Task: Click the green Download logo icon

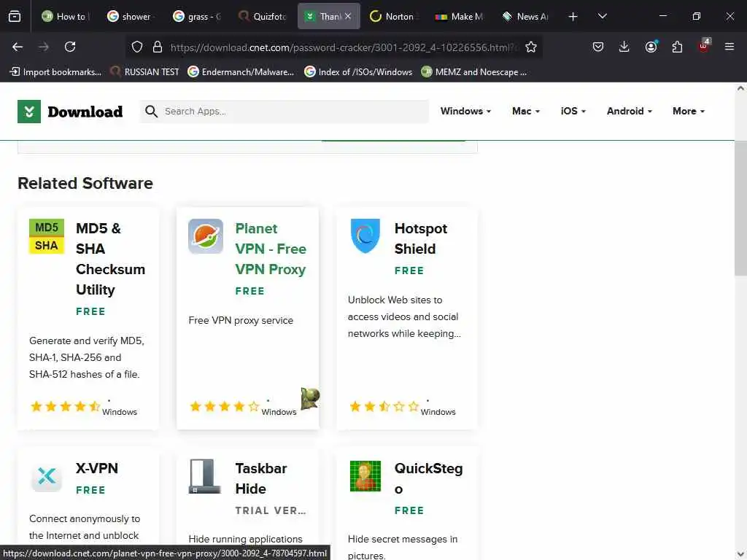Action: coord(29,112)
